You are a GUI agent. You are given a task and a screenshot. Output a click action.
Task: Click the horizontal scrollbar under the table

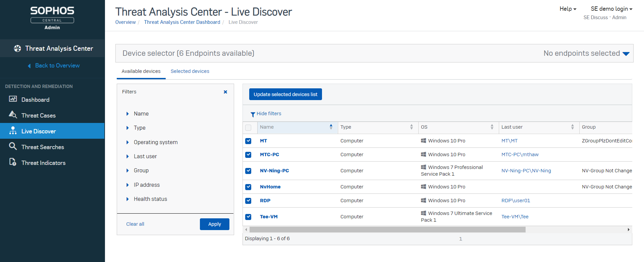coord(387,230)
